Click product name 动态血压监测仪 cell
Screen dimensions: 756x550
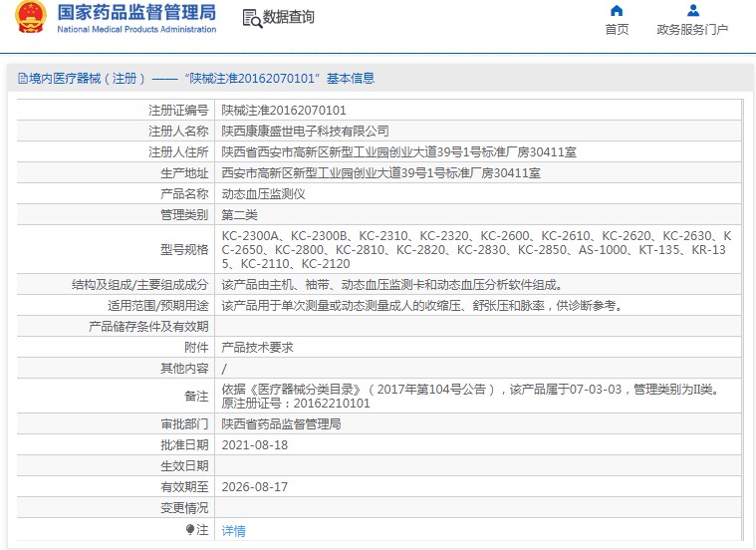(x=263, y=194)
